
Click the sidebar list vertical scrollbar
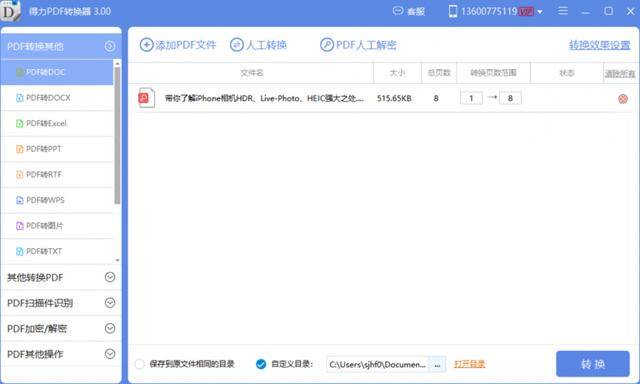(x=117, y=135)
